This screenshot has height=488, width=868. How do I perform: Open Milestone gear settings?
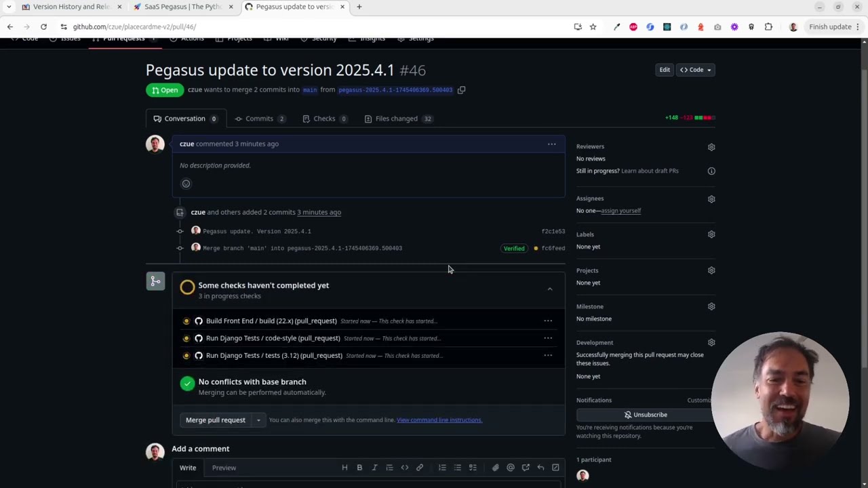[x=711, y=306]
